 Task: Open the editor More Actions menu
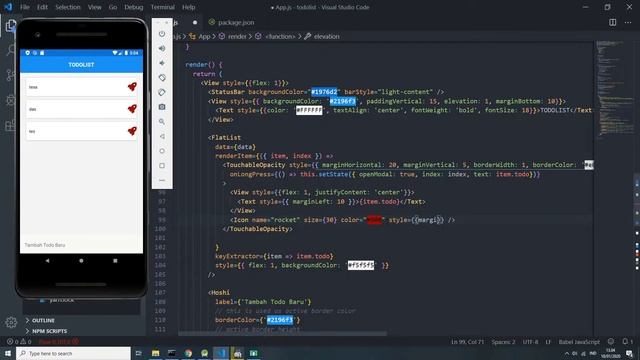628,22
